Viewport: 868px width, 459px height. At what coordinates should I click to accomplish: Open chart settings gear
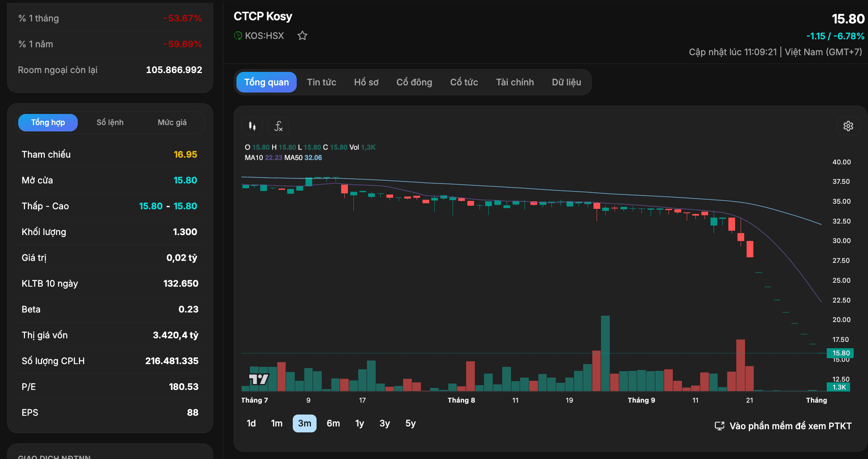[848, 126]
